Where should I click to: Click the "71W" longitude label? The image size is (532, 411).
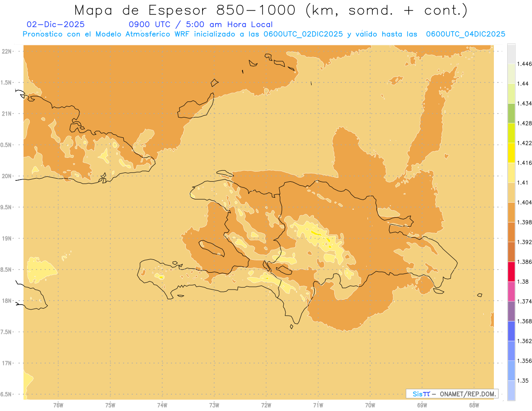point(318,405)
